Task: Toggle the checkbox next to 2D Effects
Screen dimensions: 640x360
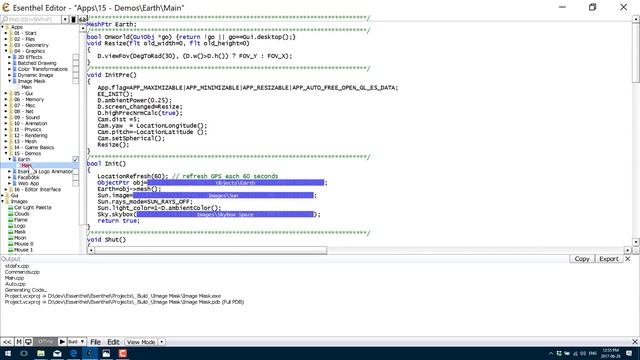Action: pyautogui.click(x=76, y=57)
